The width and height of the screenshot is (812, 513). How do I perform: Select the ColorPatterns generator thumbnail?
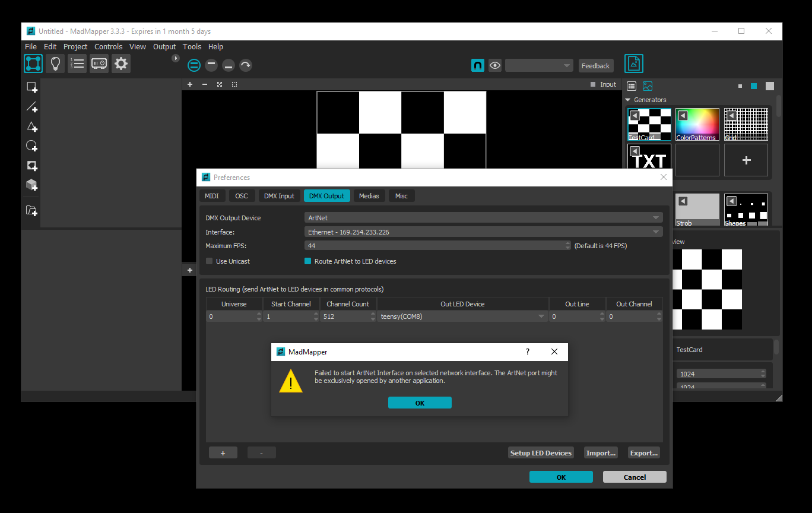697,124
